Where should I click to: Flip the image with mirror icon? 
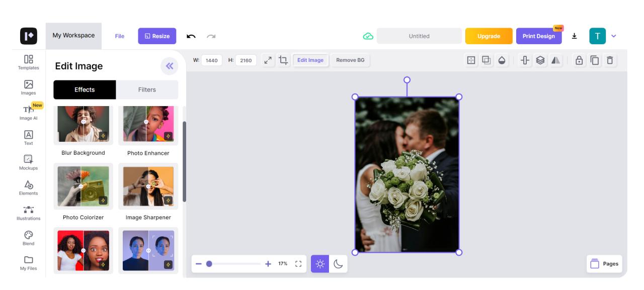point(555,60)
